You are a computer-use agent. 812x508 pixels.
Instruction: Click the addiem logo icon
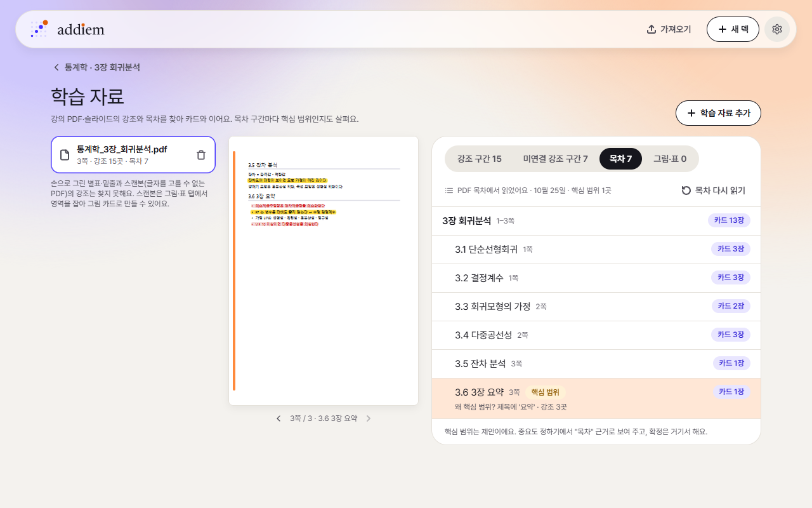tap(39, 29)
